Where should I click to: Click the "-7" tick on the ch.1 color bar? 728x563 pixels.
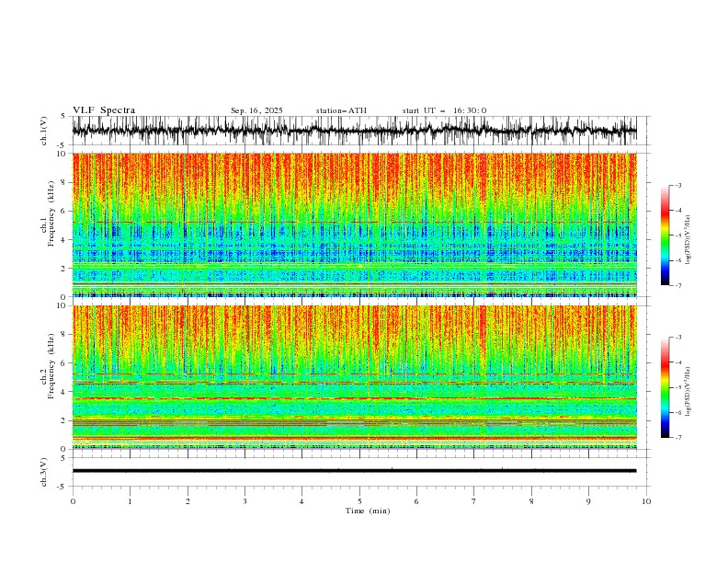(678, 285)
